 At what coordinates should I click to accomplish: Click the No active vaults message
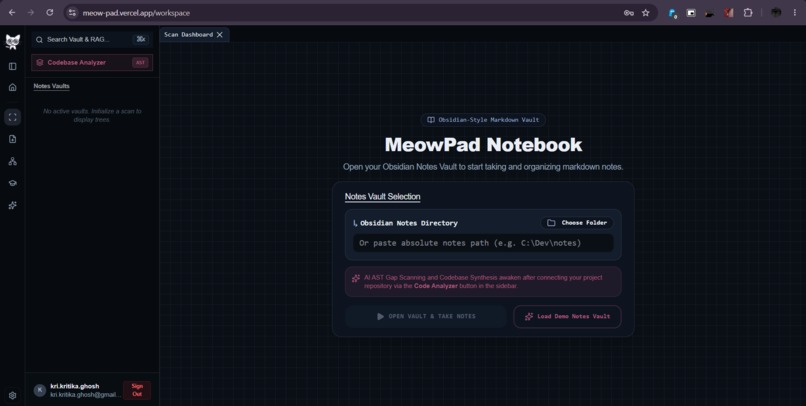92,115
